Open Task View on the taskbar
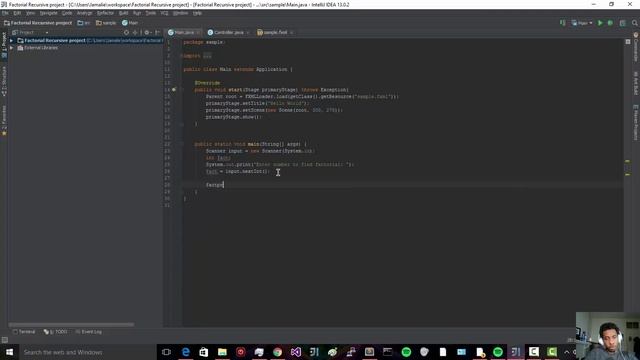 pos(166,352)
